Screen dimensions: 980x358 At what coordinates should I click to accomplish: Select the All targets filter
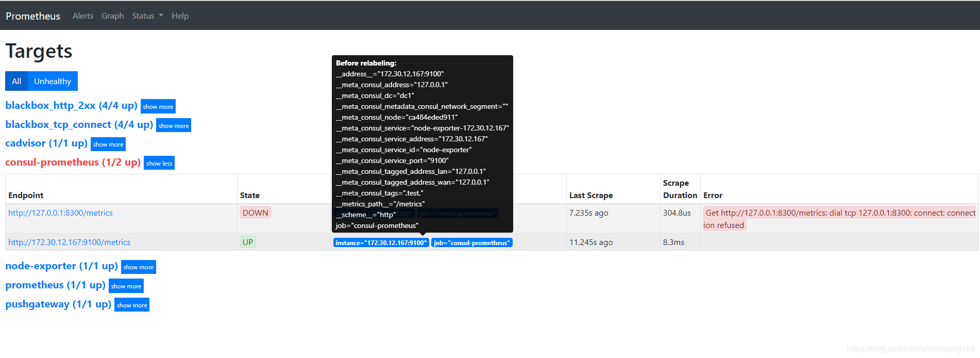coord(16,81)
